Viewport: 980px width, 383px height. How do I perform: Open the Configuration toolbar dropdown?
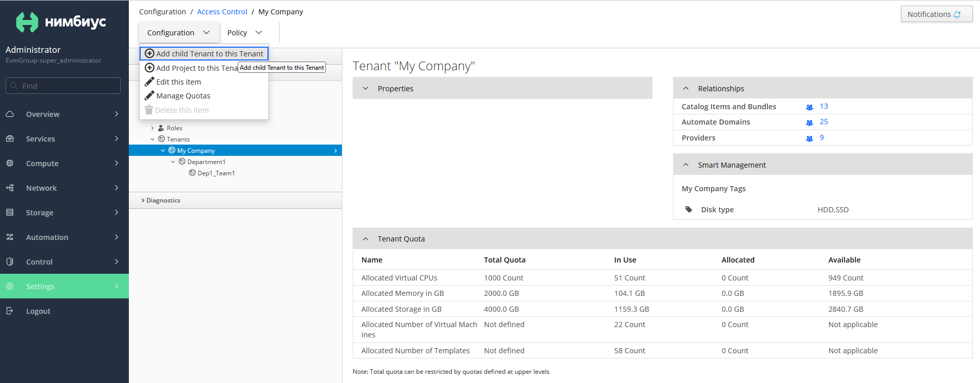pos(179,32)
